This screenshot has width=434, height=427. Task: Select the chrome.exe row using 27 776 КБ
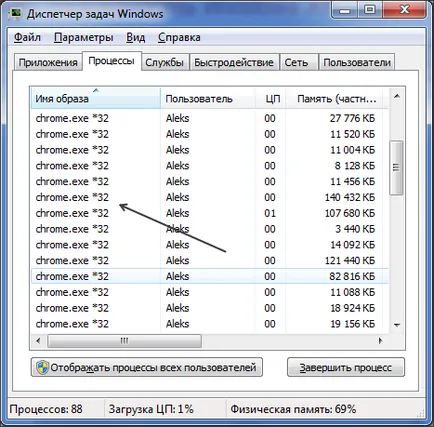pos(209,118)
